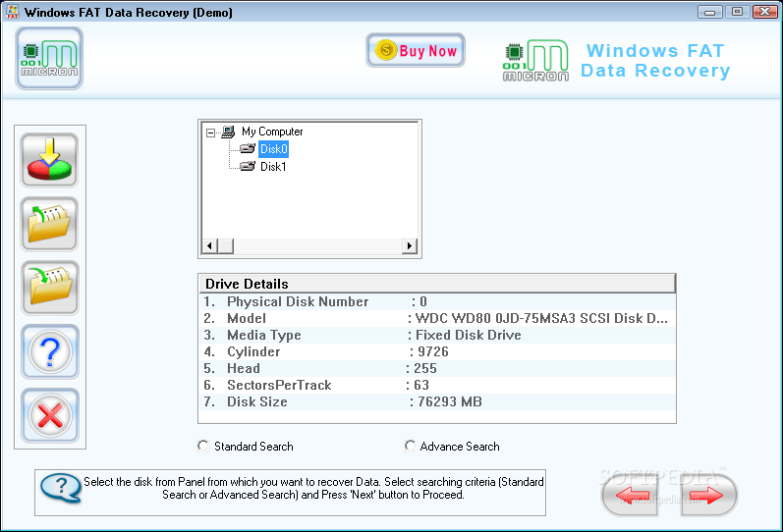783x532 pixels.
Task: Select the Standard Search radio button
Action: [x=202, y=446]
